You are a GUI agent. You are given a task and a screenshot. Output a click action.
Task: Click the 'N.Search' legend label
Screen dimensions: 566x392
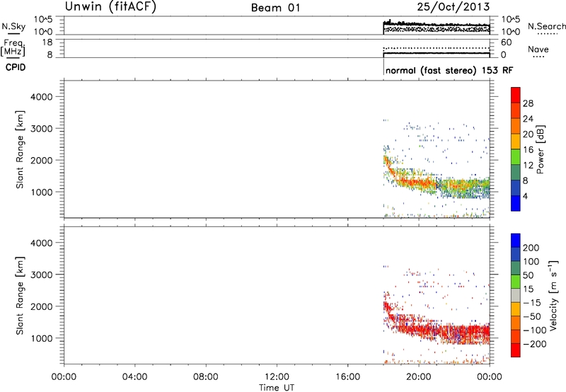coord(546,26)
